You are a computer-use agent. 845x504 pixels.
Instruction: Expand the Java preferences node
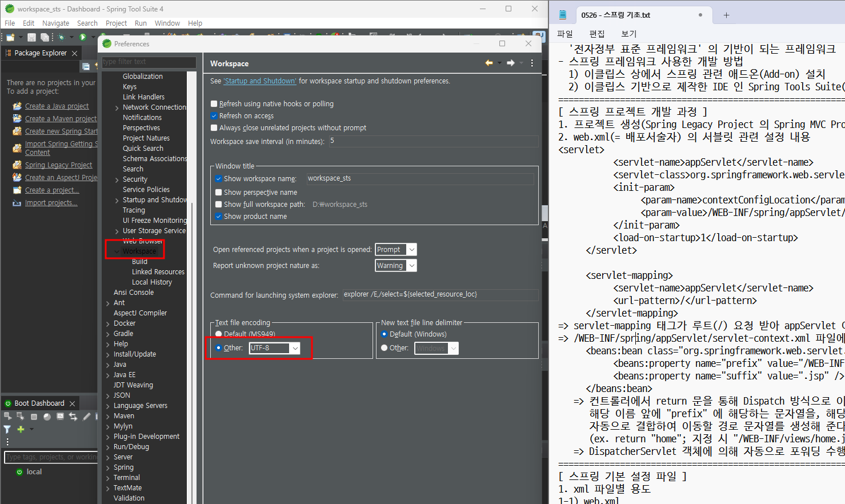[x=108, y=365]
